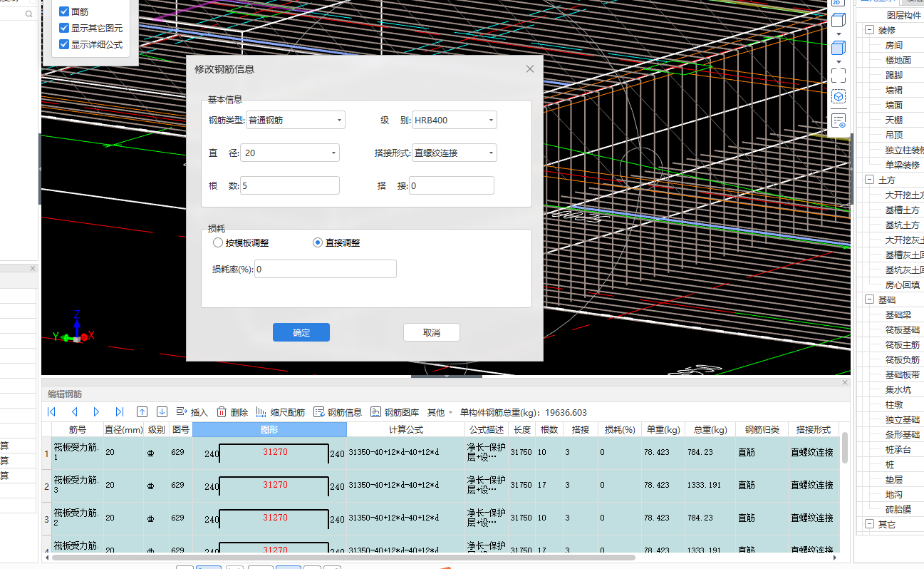Select 房间 in layer tree
The height and width of the screenshot is (569, 924).
tap(894, 45)
